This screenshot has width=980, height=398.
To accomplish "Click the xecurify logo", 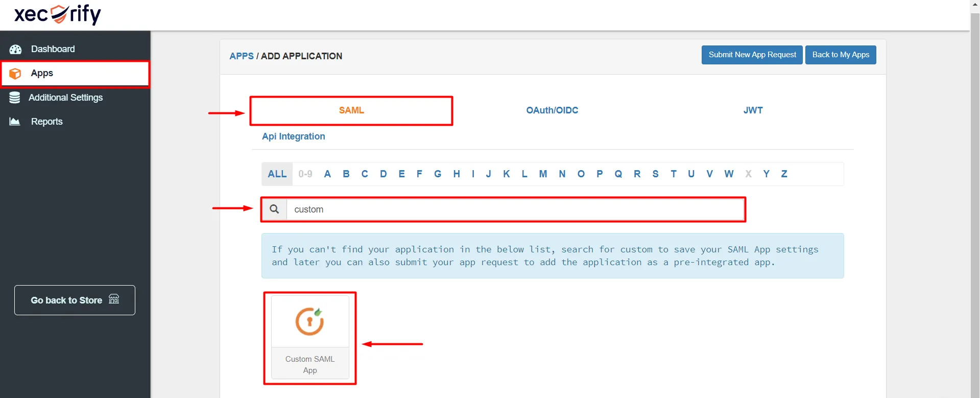I will pos(58,14).
